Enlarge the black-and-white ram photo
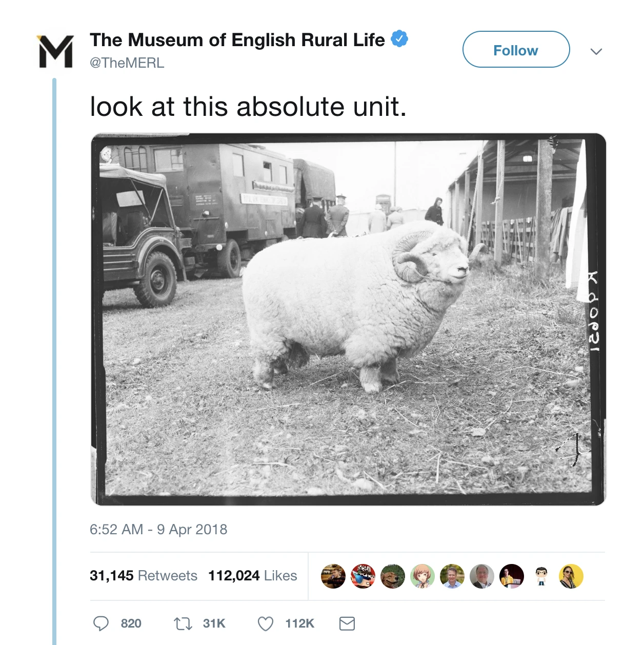Viewport: 644px width, 645px height. point(348,319)
